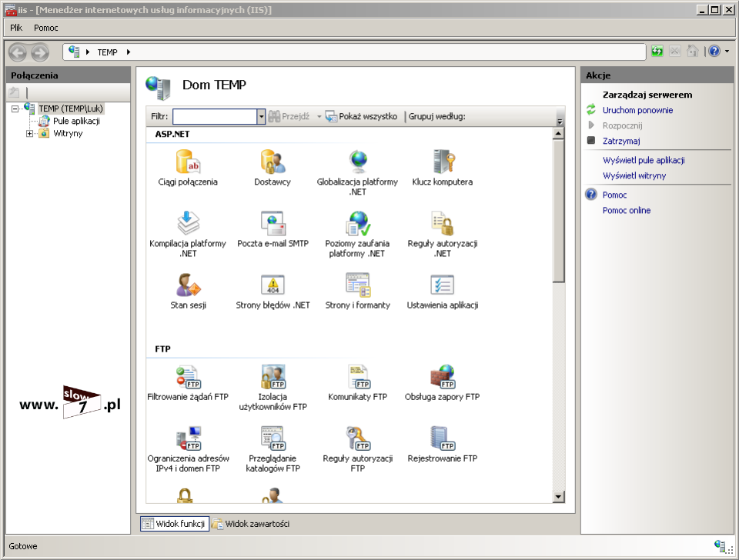Select TEMP (TEMP\Luk) server node
The width and height of the screenshot is (739, 560).
tap(71, 108)
